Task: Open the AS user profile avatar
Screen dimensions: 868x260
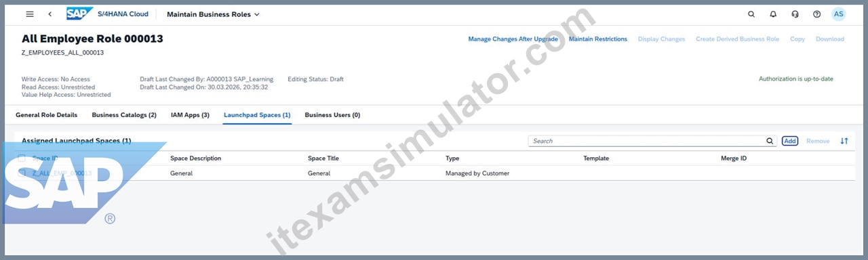Action: [839, 14]
